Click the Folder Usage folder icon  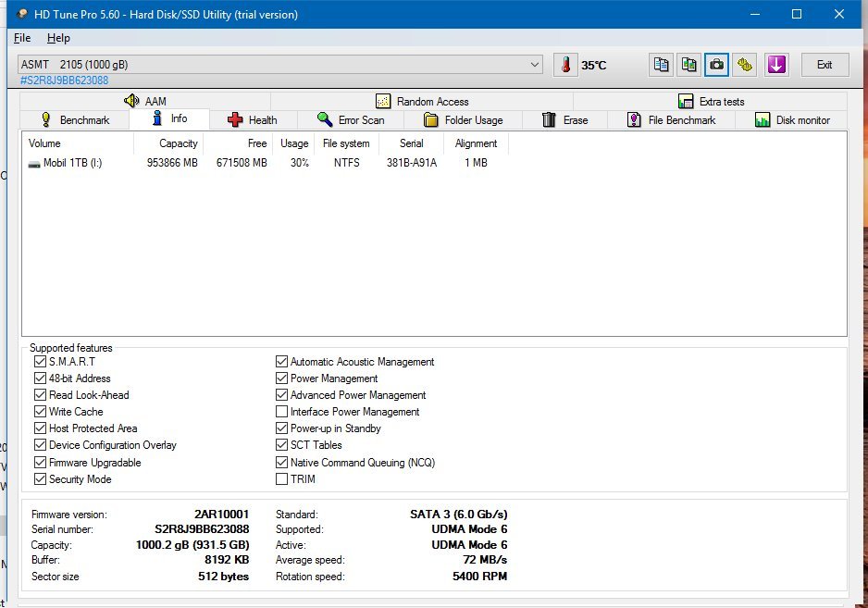(x=430, y=119)
